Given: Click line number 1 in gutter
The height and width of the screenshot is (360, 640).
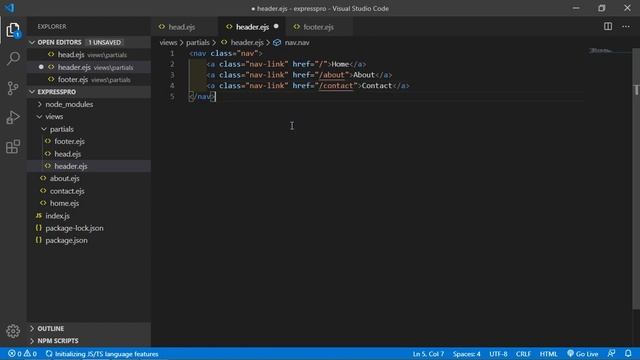Looking at the screenshot, I should 172,53.
